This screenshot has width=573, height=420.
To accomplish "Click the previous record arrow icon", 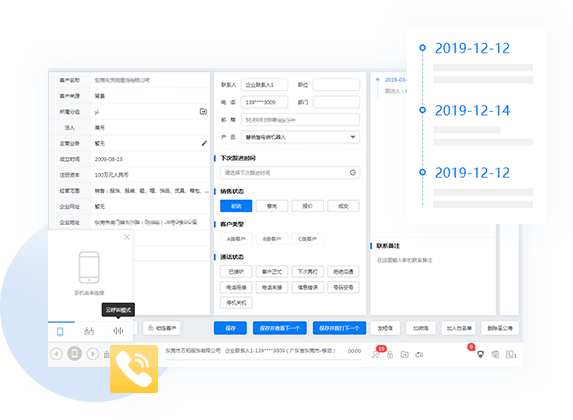I will [56, 354].
